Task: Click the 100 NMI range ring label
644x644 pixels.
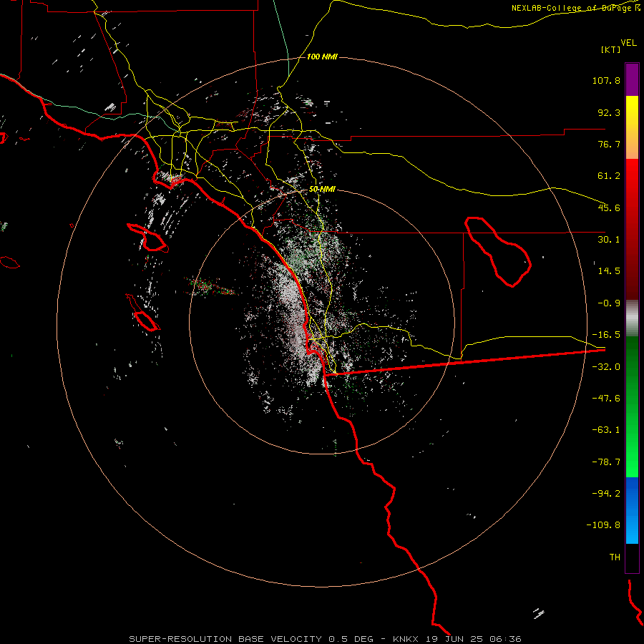Action: (x=322, y=57)
